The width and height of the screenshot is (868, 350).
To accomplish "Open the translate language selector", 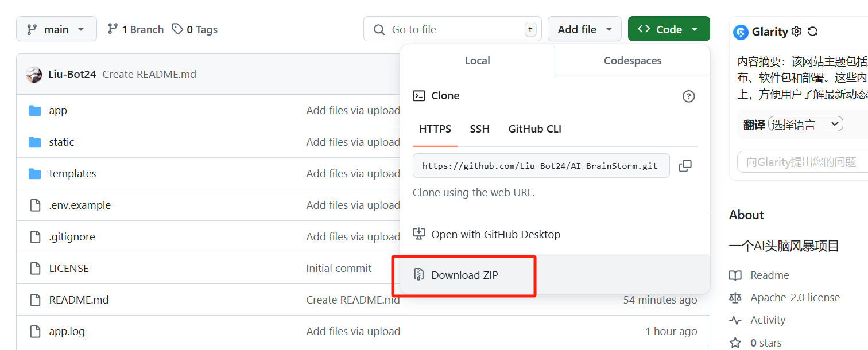I will click(x=805, y=124).
